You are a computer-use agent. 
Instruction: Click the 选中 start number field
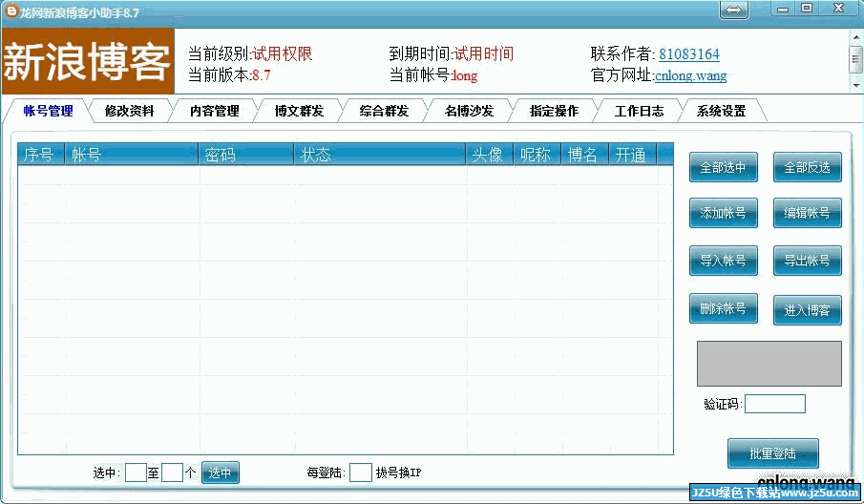coord(136,472)
